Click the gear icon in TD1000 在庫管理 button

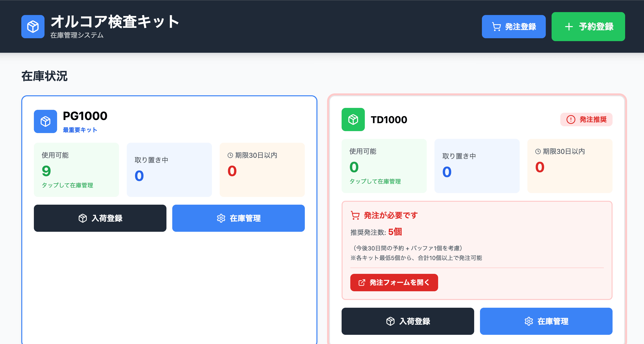tap(529, 321)
